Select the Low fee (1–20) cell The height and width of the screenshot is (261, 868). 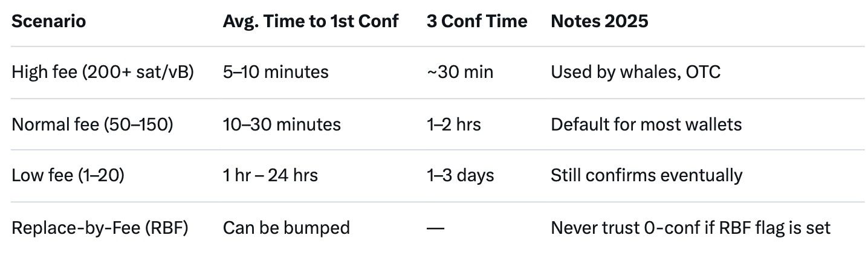pyautogui.click(x=68, y=176)
